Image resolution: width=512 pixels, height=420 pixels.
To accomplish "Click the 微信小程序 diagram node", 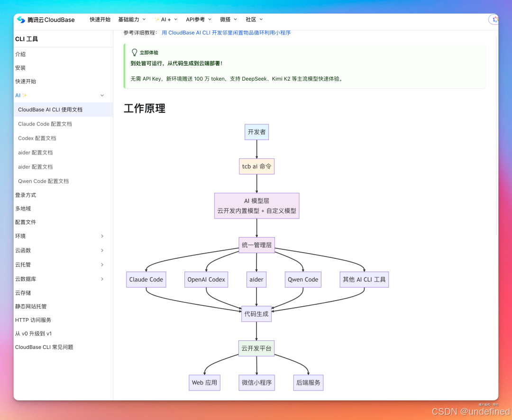I will (x=256, y=383).
